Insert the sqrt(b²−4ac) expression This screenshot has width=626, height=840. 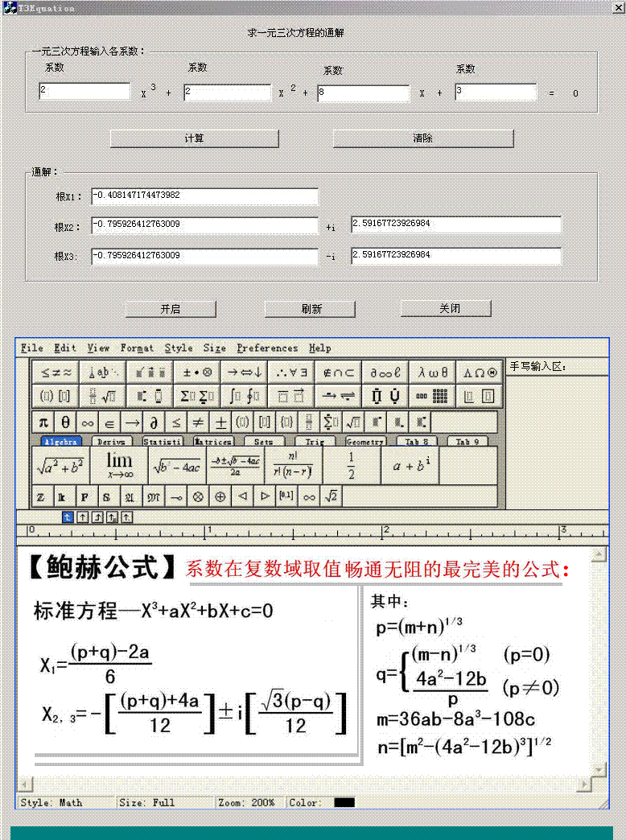pos(177,466)
